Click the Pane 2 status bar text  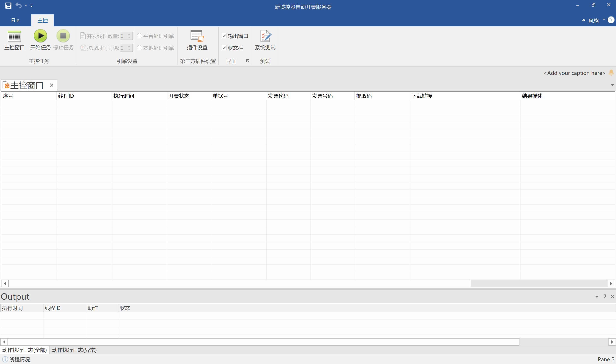coord(606,359)
